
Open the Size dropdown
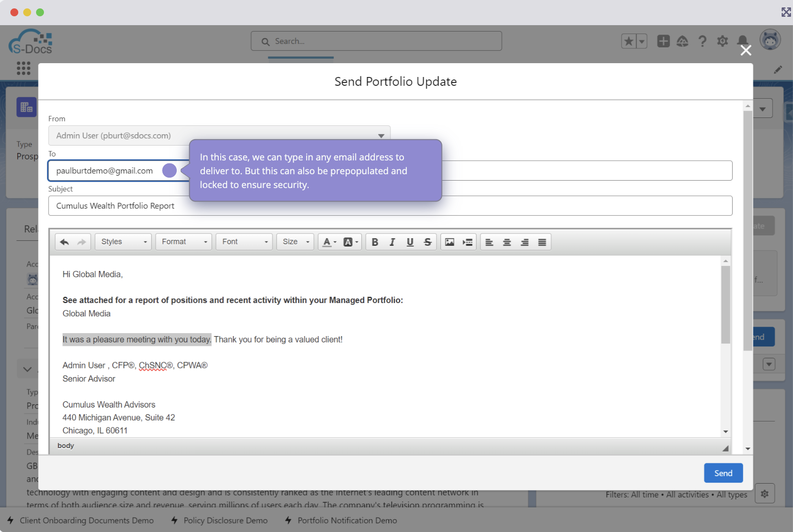point(295,242)
